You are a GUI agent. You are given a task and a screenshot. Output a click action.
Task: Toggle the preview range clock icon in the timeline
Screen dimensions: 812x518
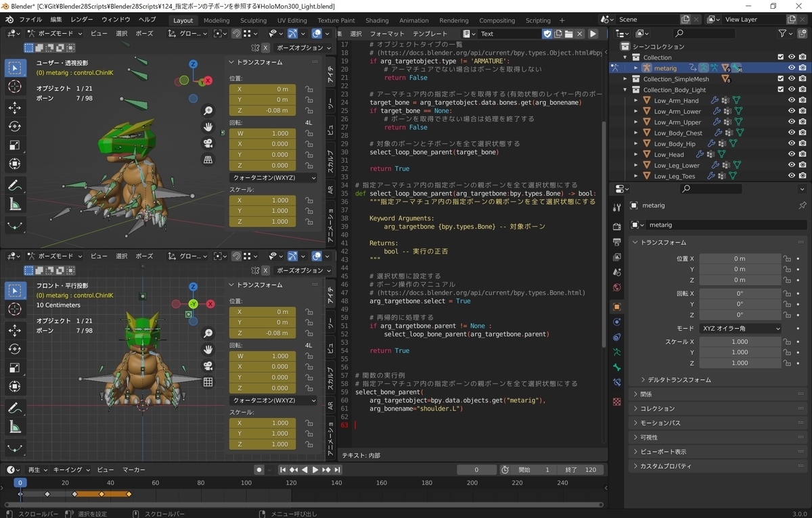pyautogui.click(x=505, y=469)
